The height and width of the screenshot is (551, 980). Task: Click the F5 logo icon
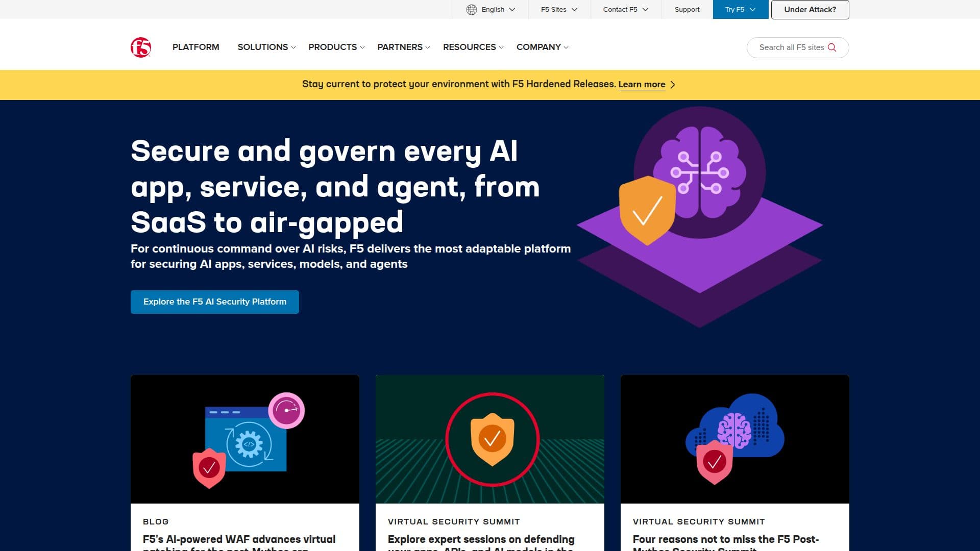coord(141,47)
